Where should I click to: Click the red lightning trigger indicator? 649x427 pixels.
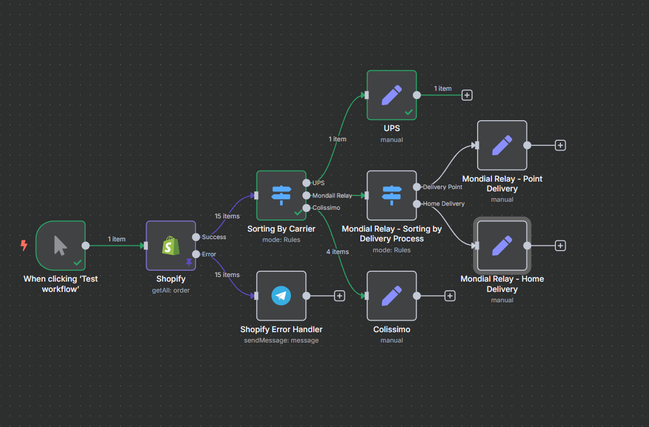point(24,245)
